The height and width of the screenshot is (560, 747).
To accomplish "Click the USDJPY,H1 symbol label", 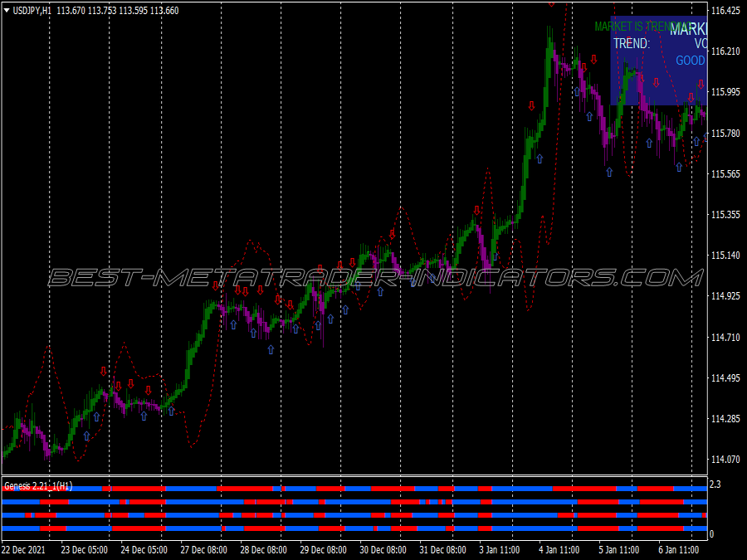I will [x=32, y=11].
